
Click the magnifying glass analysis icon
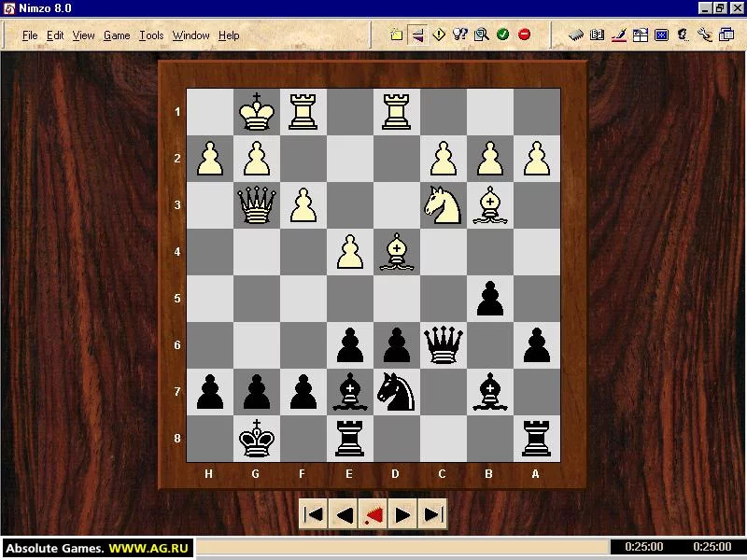(482, 35)
